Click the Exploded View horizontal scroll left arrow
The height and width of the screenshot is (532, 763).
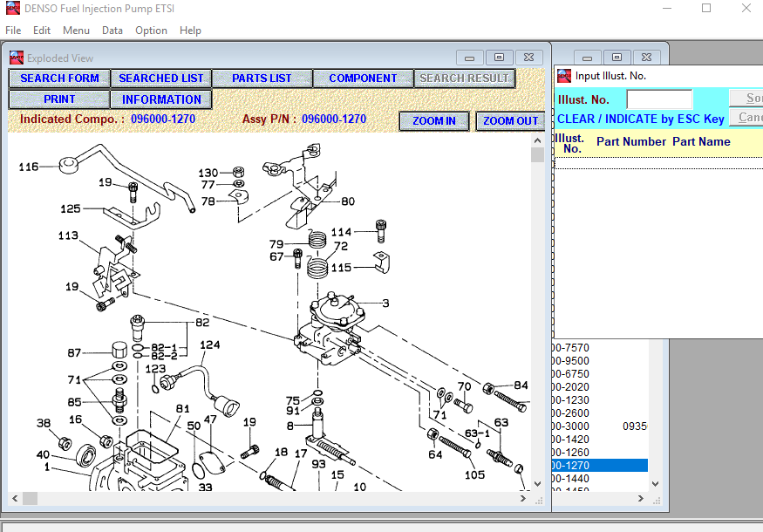pos(15,498)
